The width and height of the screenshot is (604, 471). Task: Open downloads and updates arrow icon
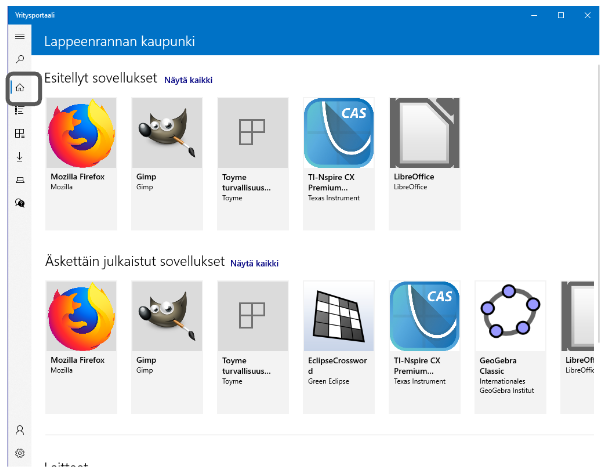point(20,157)
